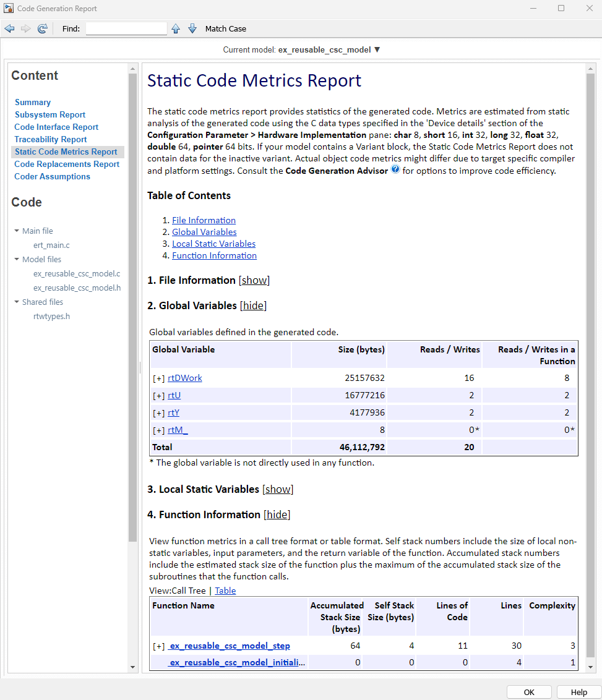Select Code Interface Report in Content
The image size is (602, 700).
[x=56, y=127]
